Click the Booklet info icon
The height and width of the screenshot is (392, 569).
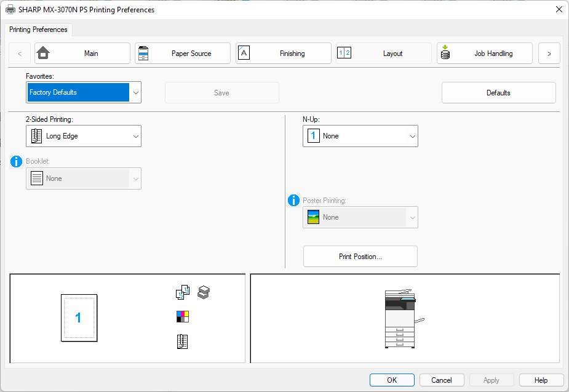(17, 162)
